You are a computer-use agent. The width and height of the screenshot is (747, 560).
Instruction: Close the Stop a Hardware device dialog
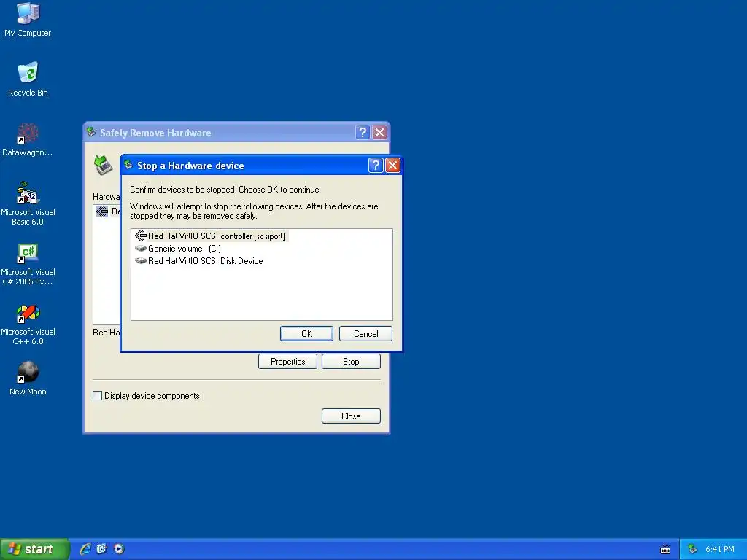coord(392,166)
